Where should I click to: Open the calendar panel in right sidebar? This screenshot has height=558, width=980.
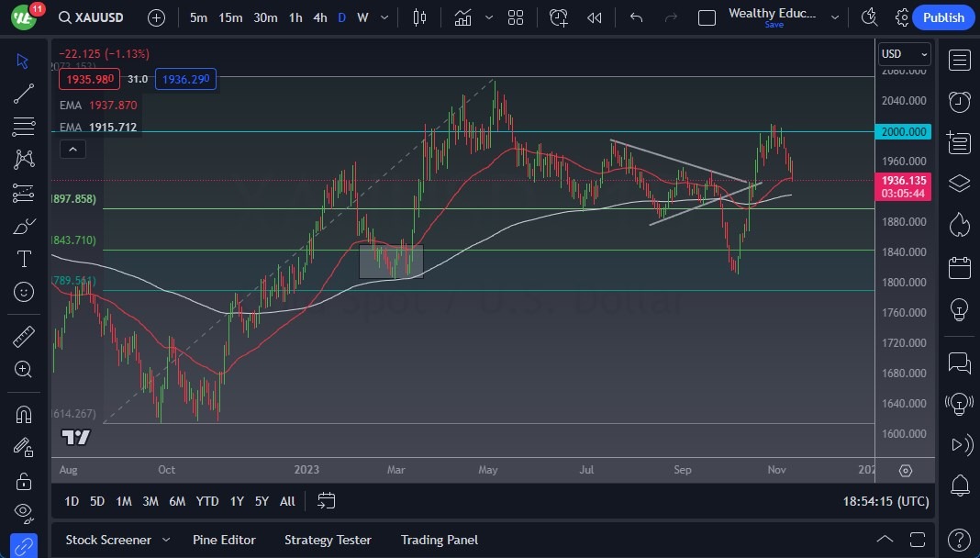tap(959, 268)
